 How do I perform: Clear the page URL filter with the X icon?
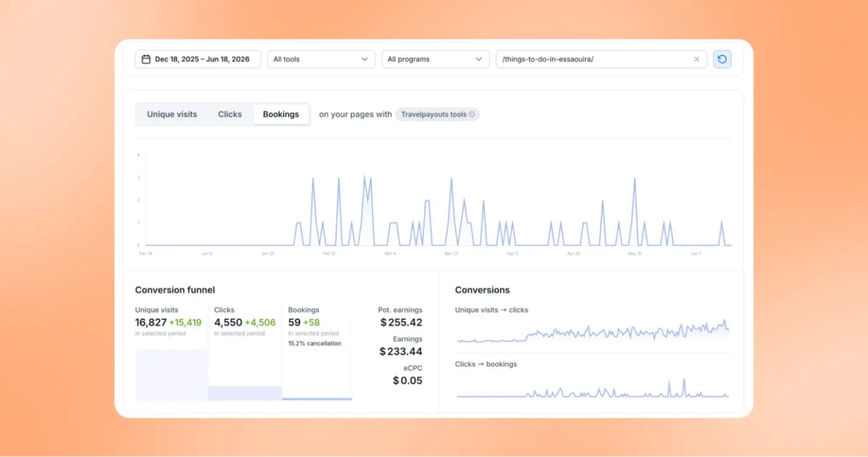(697, 59)
